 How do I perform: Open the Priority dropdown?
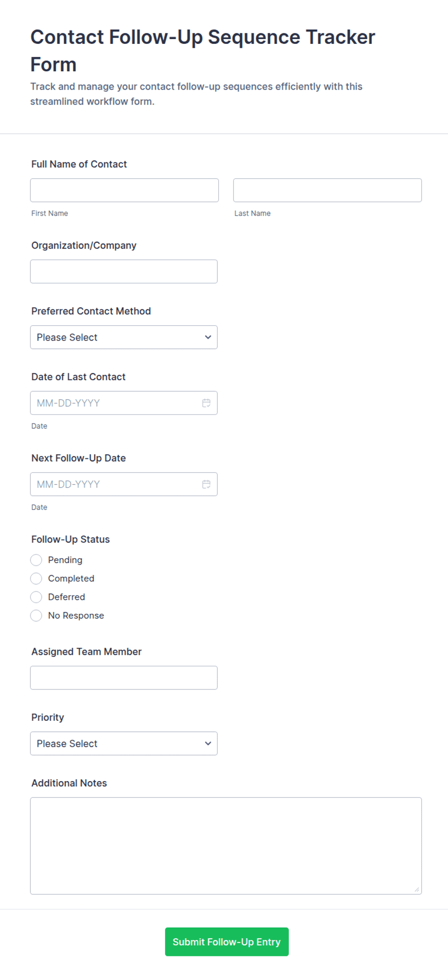pyautogui.click(x=124, y=743)
